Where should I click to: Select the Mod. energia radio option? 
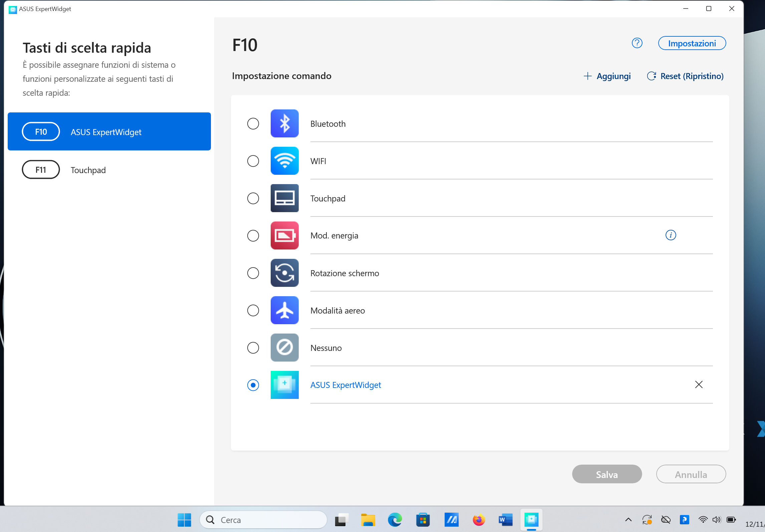tap(253, 236)
